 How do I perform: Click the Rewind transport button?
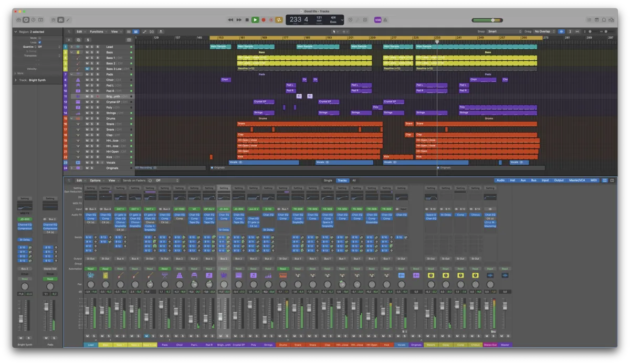[230, 20]
